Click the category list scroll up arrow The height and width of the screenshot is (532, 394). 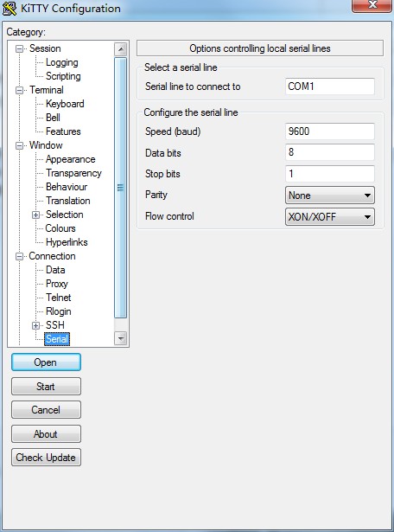tap(121, 49)
